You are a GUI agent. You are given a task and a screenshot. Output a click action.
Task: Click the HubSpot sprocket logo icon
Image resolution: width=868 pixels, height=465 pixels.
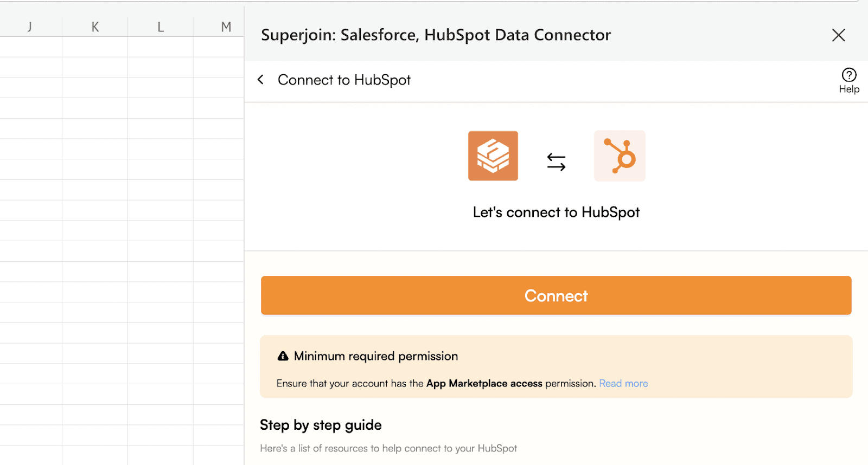620,156
